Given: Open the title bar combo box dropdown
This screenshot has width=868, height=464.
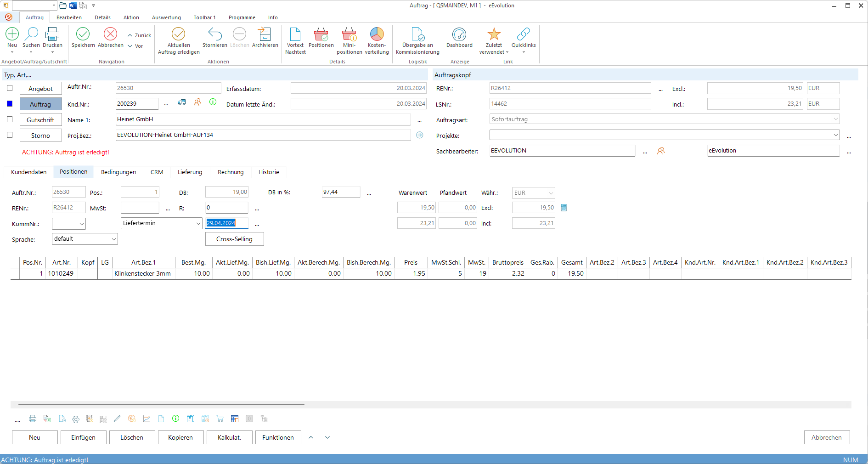Looking at the screenshot, I should tap(54, 6).
